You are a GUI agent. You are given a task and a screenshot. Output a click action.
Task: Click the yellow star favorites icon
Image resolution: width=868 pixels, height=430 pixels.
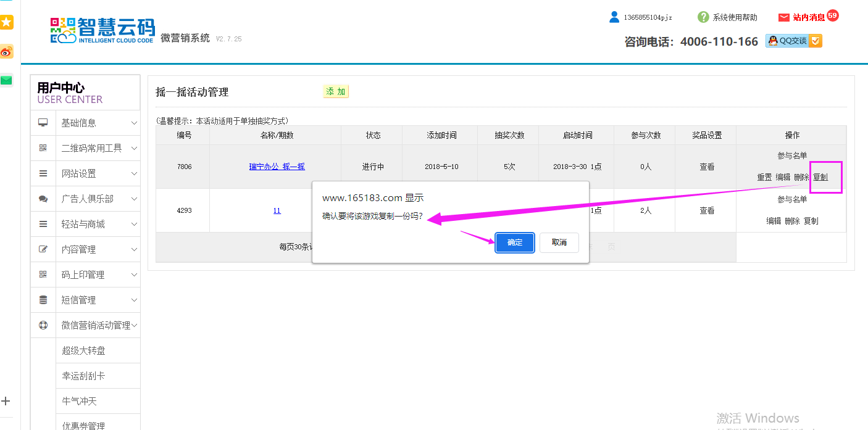click(x=6, y=23)
